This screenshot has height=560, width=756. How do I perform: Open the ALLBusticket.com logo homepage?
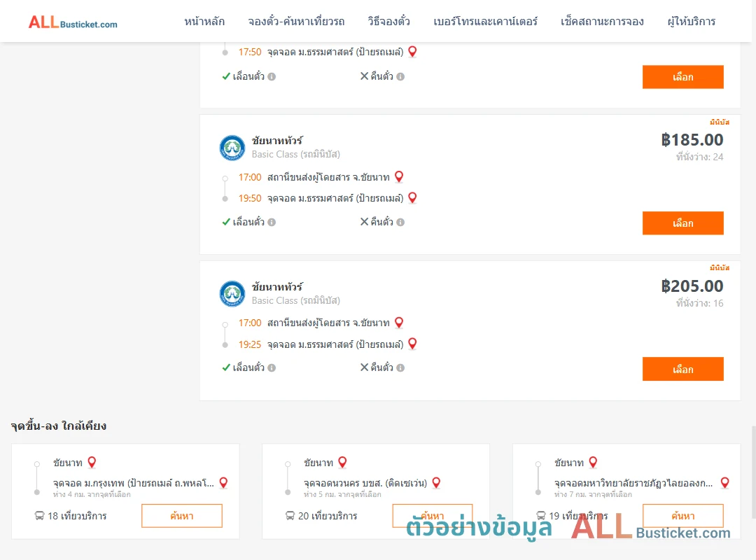coord(73,22)
